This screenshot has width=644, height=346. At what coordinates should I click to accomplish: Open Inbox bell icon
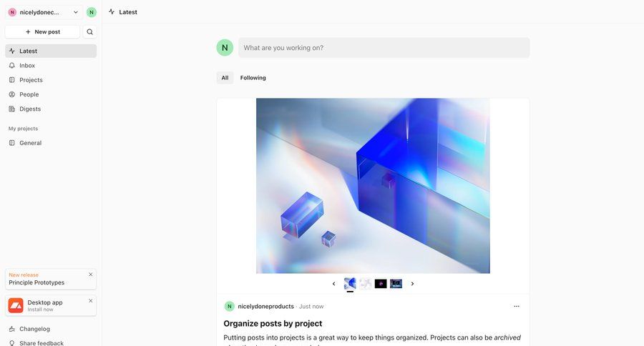click(x=12, y=65)
